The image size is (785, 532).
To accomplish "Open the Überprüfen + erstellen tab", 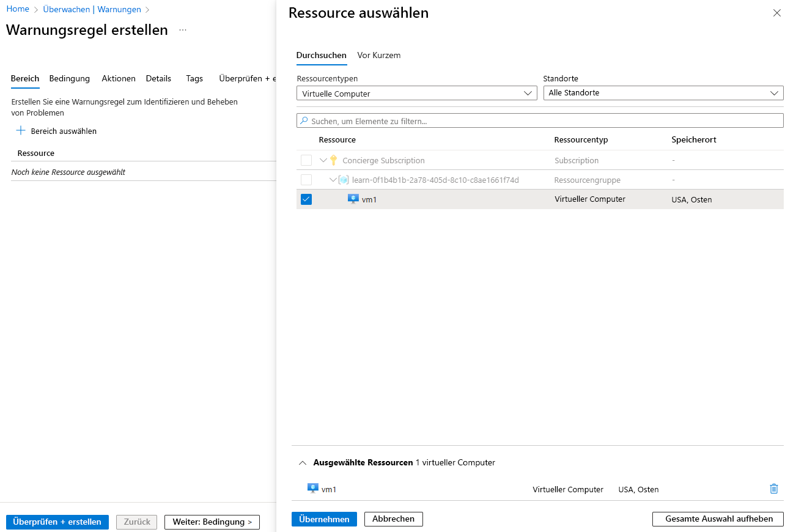I will [x=248, y=78].
